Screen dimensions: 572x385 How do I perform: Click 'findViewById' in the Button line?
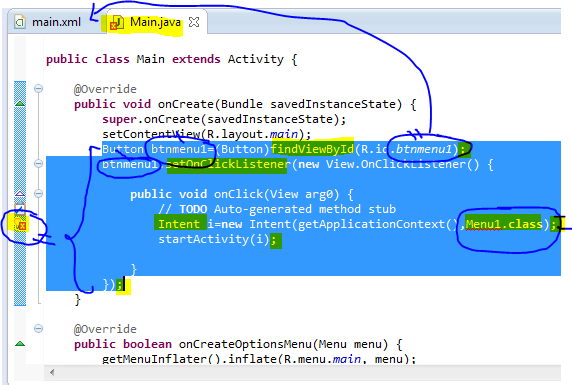pos(312,149)
